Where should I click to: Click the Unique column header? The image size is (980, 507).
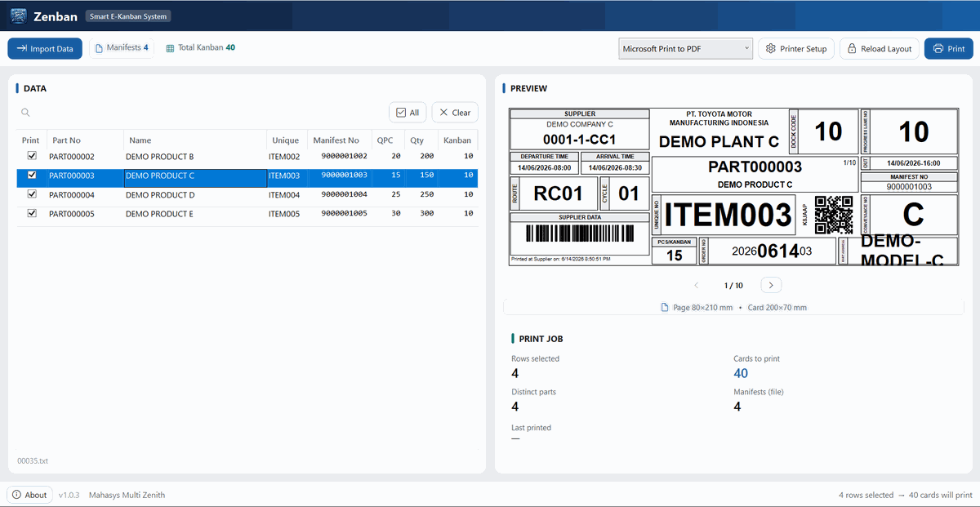[287, 140]
